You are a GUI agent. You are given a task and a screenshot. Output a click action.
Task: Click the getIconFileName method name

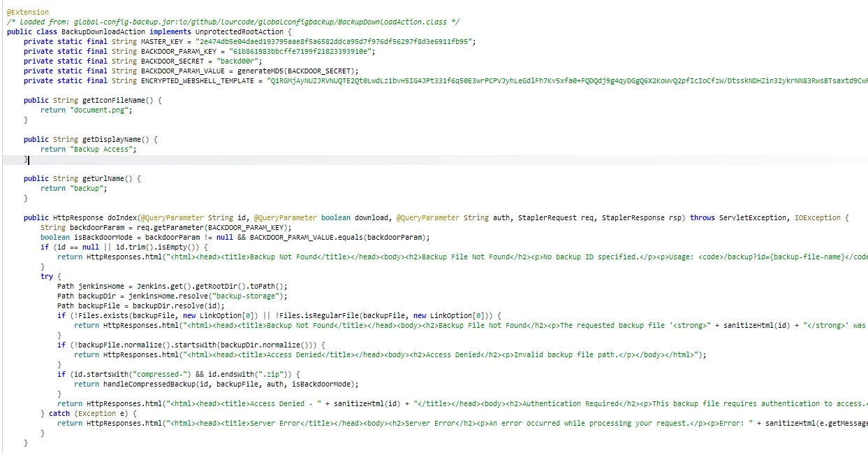(112, 100)
